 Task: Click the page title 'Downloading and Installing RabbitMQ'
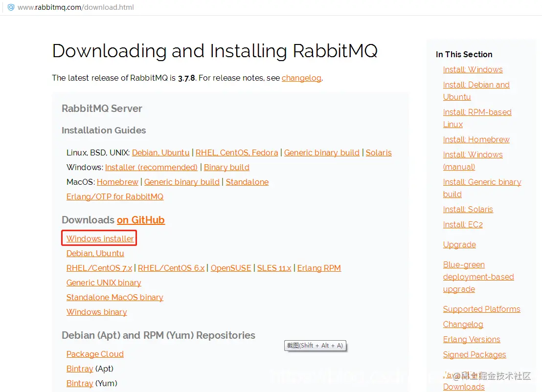215,51
